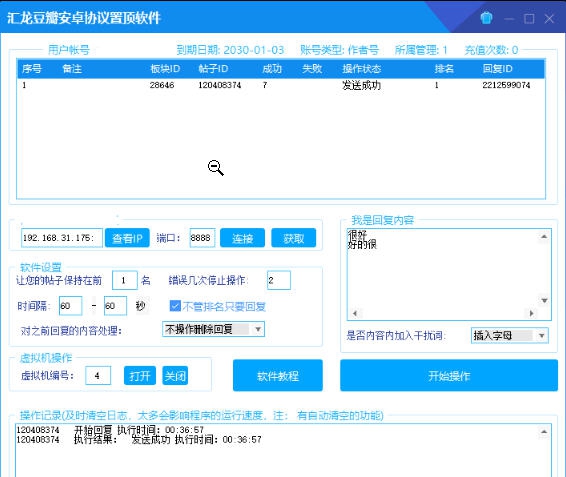Click the first 时间隔 field with 60

coord(70,306)
